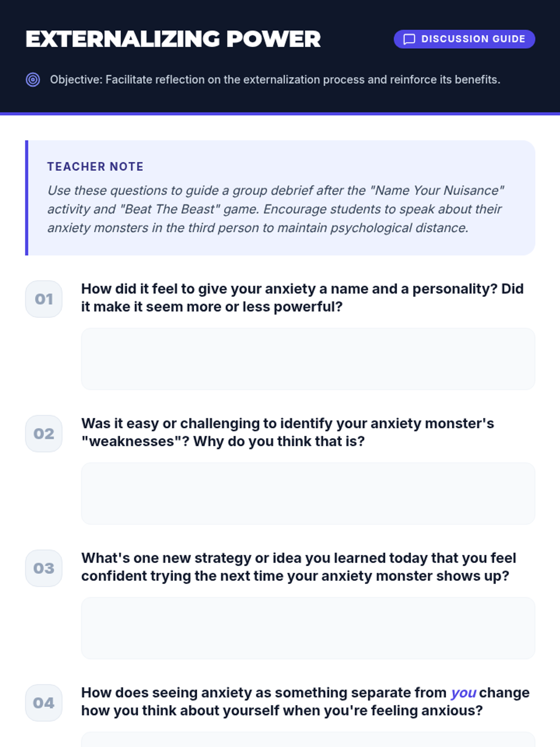Click the anxiety name and personality question
The image size is (560, 747).
pos(302,298)
